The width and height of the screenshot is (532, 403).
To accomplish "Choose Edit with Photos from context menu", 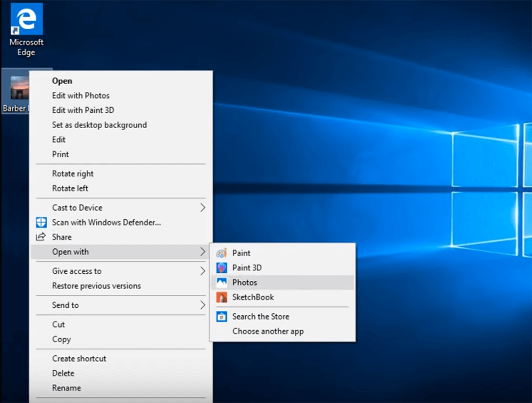I will tap(81, 96).
